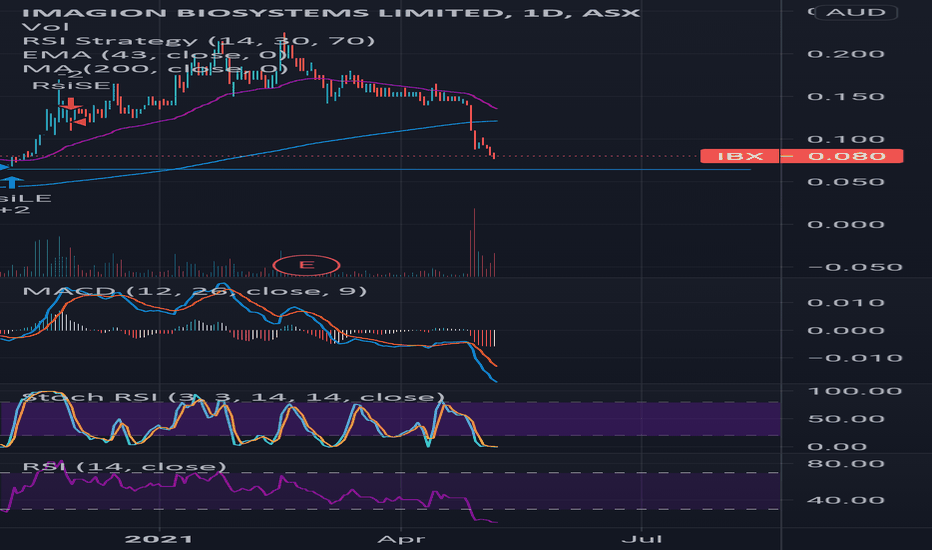932x550 pixels.
Task: Click the AUD currency button
Action: click(856, 12)
